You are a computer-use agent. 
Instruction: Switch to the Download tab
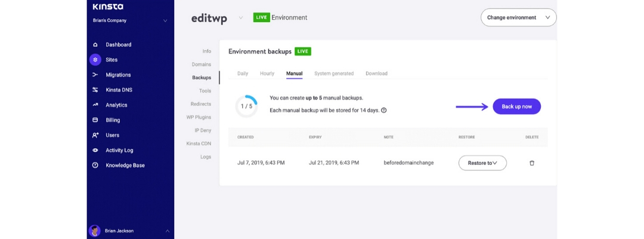pos(377,73)
